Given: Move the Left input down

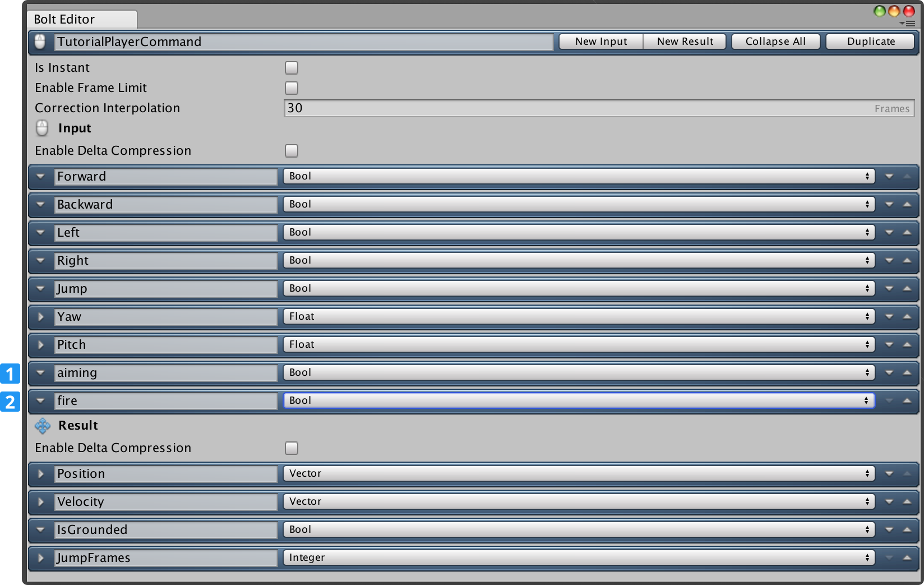Looking at the screenshot, I should (889, 232).
